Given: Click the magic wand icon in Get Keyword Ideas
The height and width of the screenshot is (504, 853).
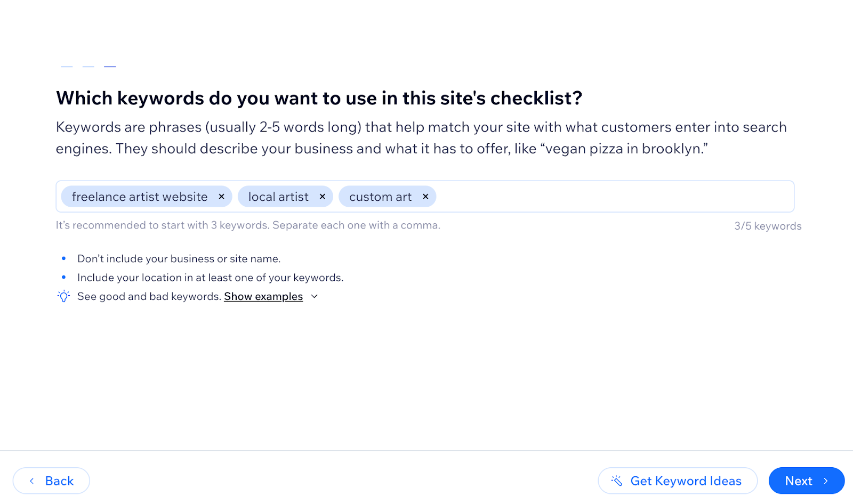Looking at the screenshot, I should [617, 481].
